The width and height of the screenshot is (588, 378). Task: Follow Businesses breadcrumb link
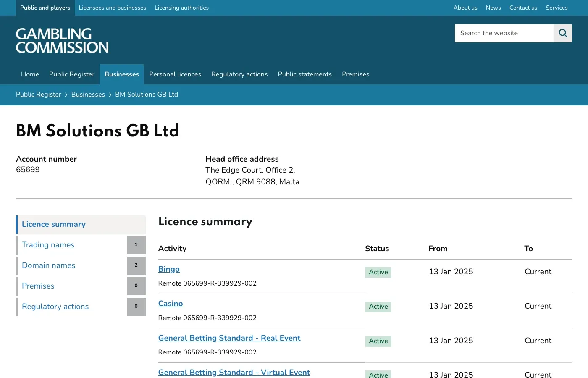pos(88,94)
